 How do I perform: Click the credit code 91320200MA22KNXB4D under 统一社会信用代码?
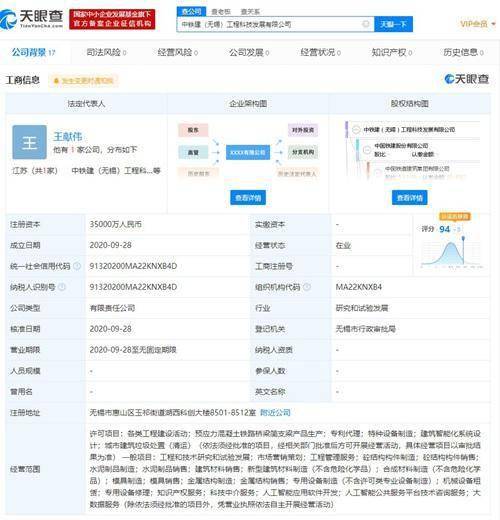133,266
